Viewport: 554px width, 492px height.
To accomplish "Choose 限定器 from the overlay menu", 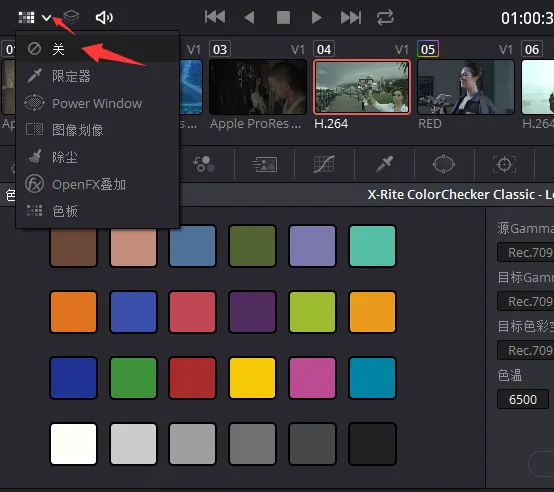I will 98,76.
